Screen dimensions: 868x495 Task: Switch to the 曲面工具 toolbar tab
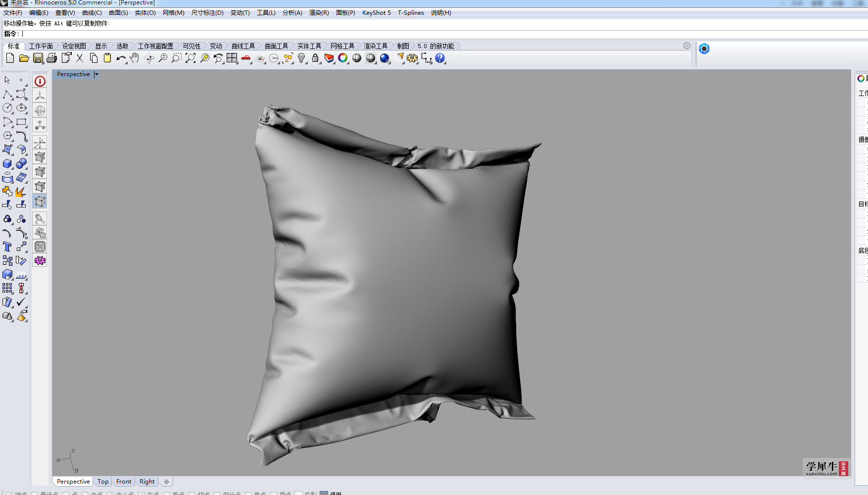(276, 46)
